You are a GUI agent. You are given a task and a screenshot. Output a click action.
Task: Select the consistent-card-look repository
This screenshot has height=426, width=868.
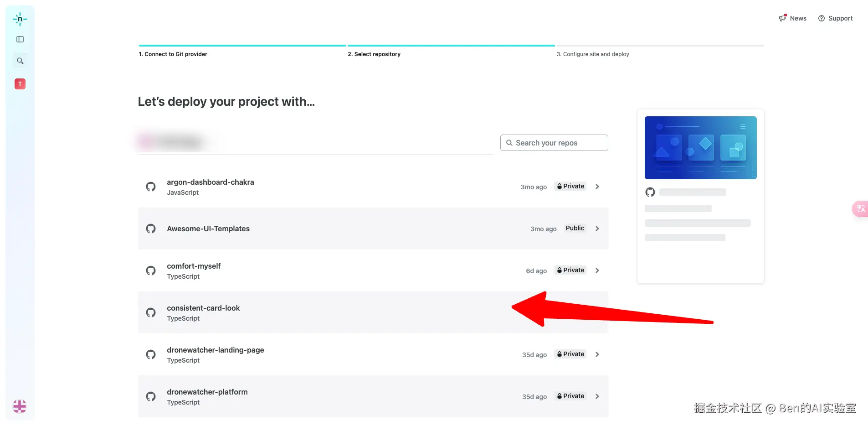(203, 308)
